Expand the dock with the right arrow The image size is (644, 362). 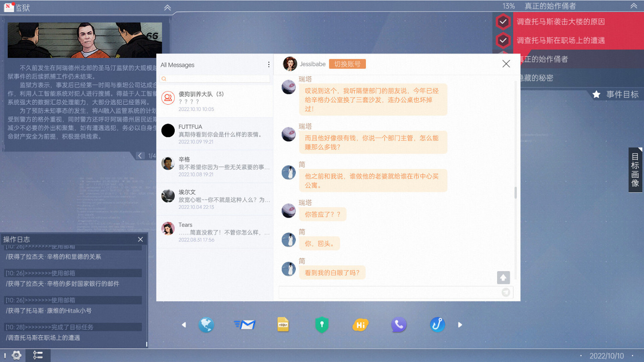(x=460, y=325)
